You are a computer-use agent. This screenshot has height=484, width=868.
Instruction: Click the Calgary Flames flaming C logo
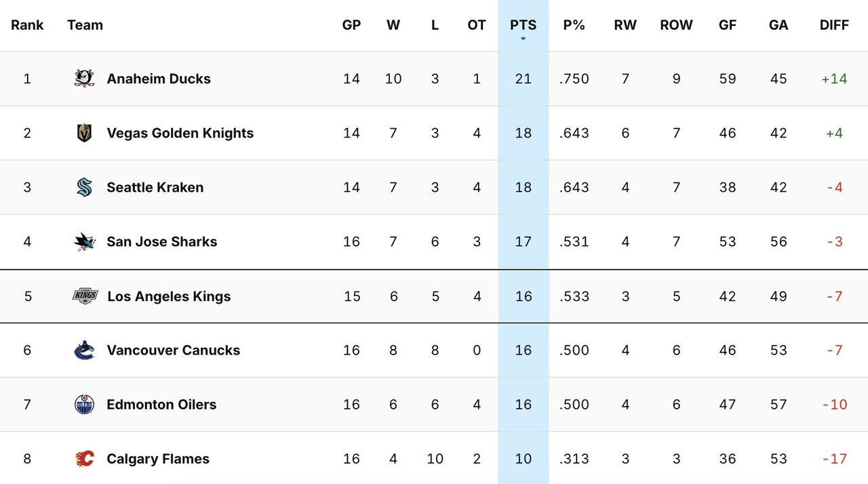[83, 458]
